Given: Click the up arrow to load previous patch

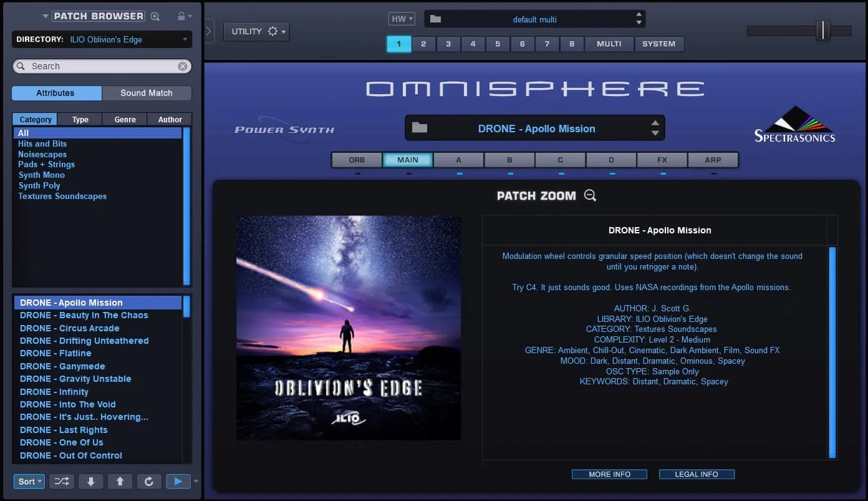Looking at the screenshot, I should tap(120, 481).
